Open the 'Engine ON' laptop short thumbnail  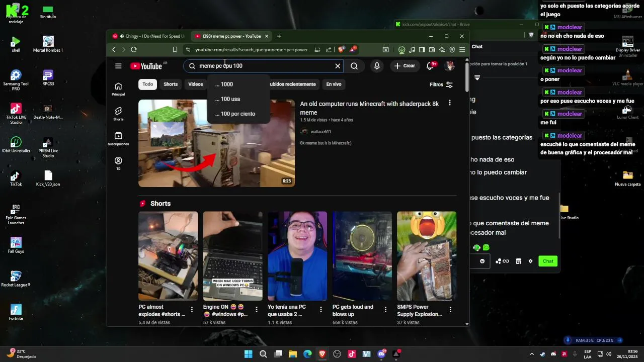pos(232,256)
